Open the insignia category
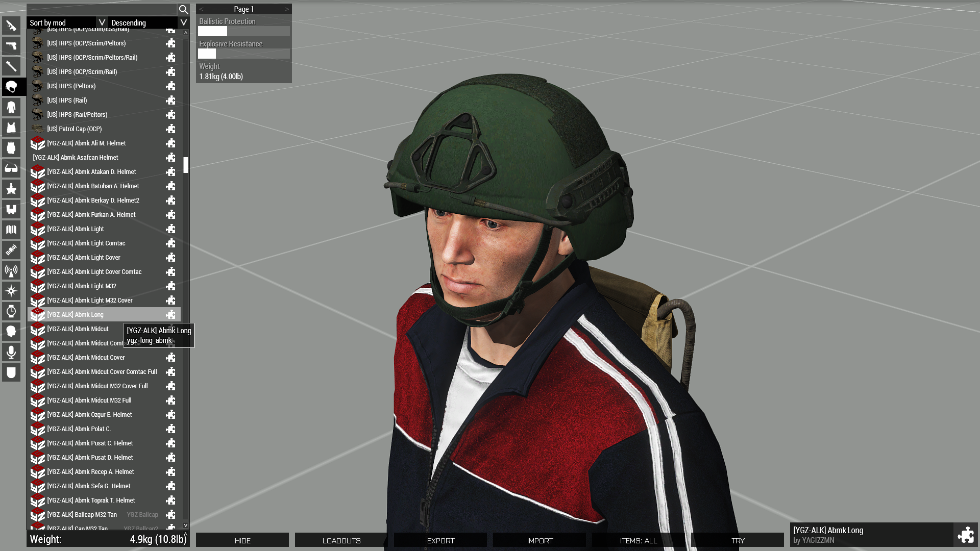 [x=11, y=372]
